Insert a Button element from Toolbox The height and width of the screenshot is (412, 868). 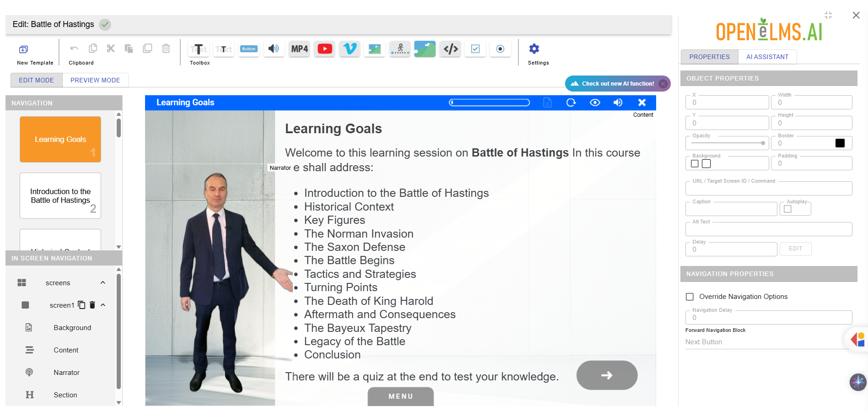[x=249, y=49]
